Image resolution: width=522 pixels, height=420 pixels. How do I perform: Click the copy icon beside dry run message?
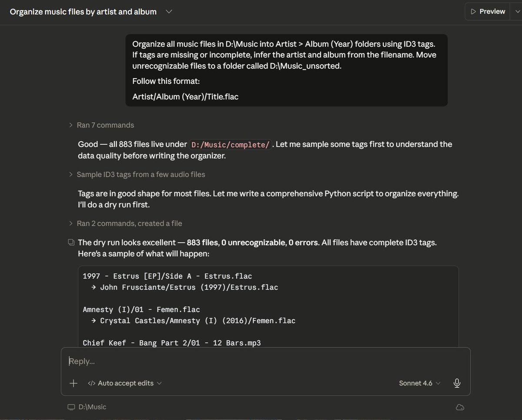pyautogui.click(x=71, y=242)
